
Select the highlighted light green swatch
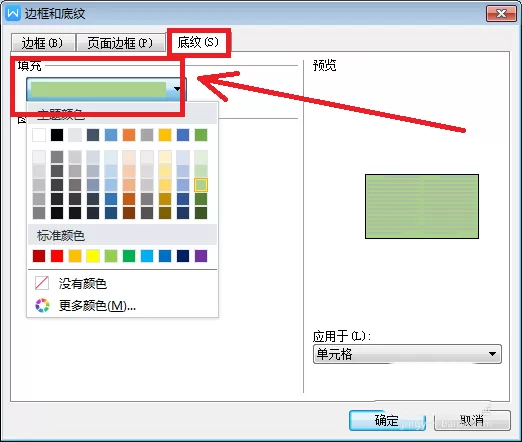[x=201, y=185]
